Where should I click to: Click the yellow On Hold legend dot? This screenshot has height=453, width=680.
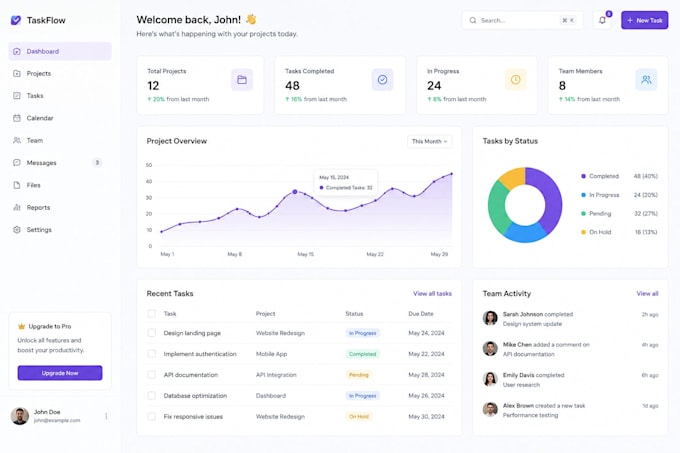583,232
